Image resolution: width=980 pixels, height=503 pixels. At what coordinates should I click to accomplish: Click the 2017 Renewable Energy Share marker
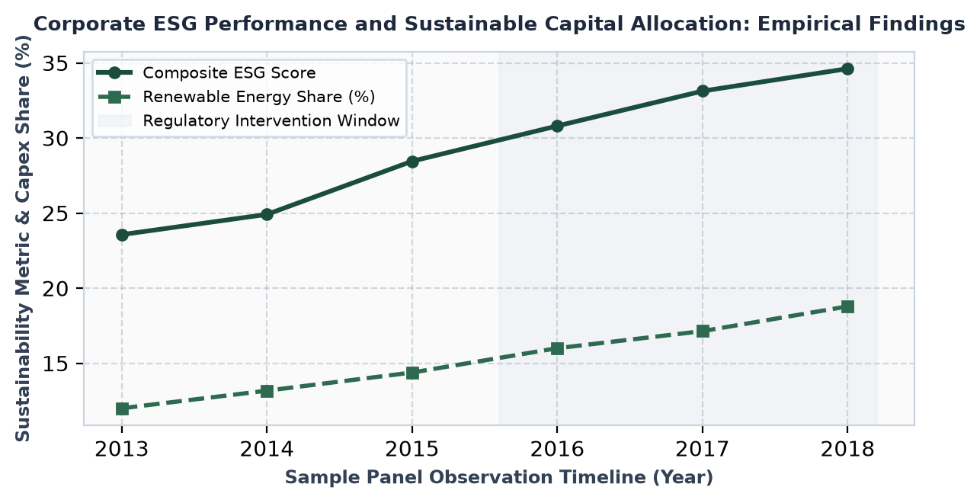703,331
